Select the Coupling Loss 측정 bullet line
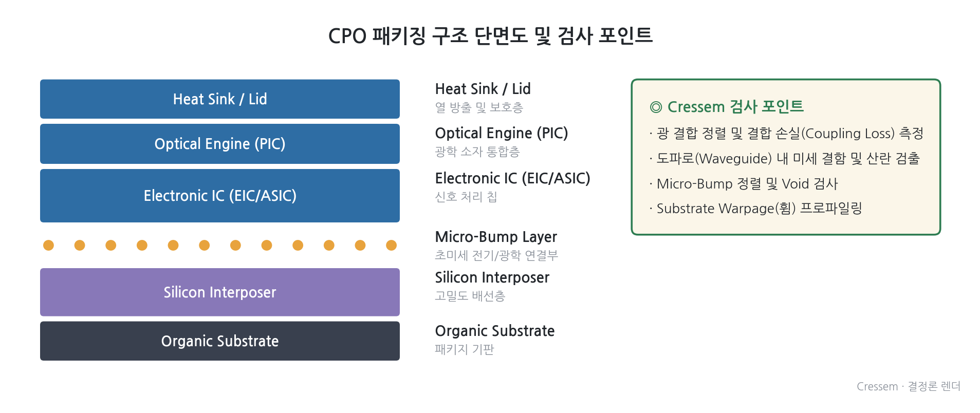 (786, 133)
